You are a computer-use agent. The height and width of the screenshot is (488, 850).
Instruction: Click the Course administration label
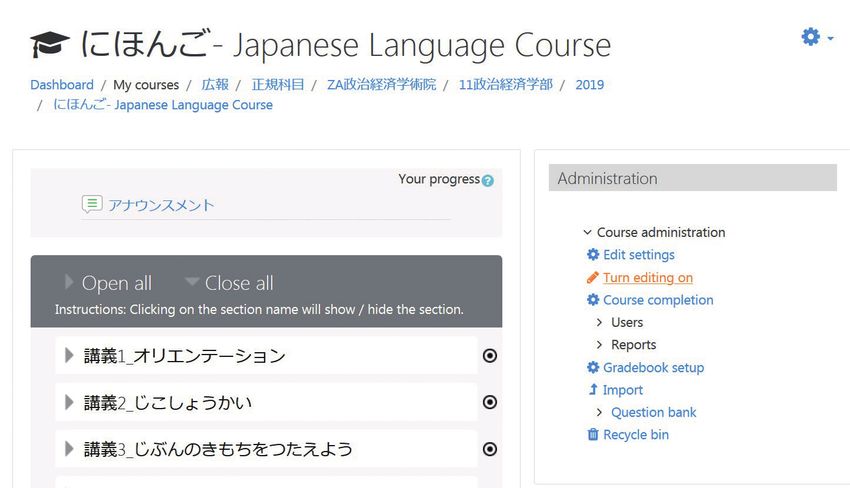pyautogui.click(x=661, y=232)
